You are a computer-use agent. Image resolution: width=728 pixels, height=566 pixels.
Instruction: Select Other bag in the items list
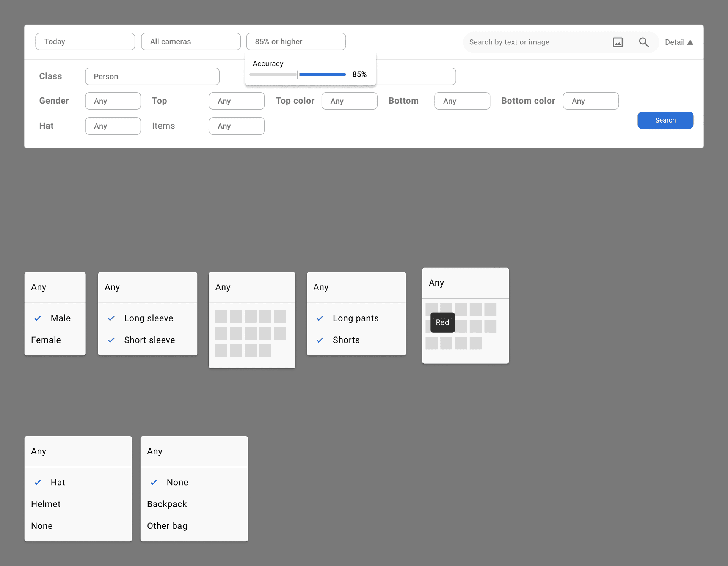pyautogui.click(x=167, y=526)
